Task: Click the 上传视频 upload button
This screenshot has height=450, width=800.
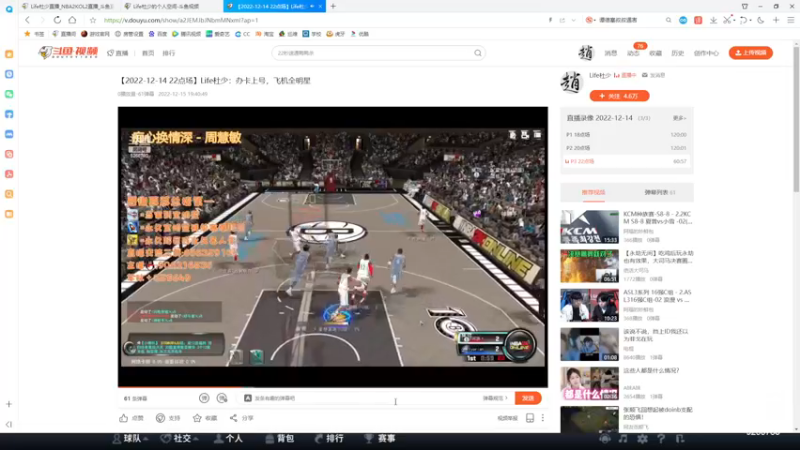Action: [x=751, y=53]
